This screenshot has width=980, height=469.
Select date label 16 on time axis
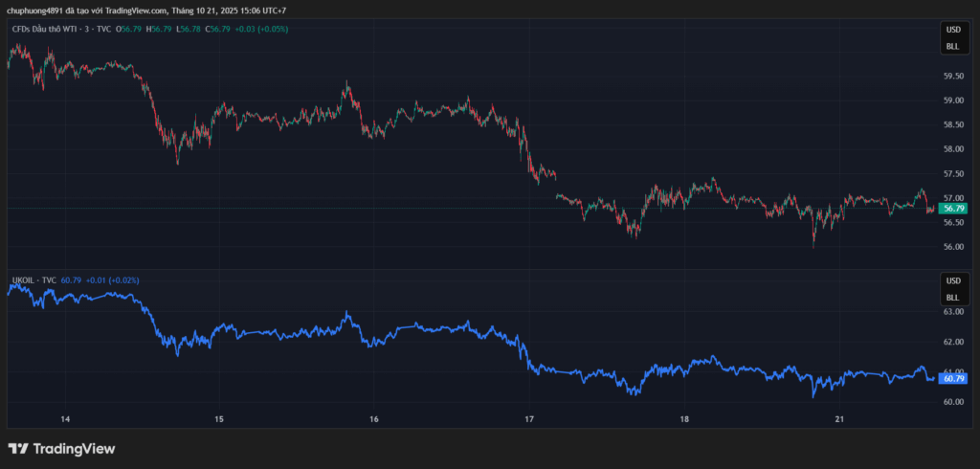(x=374, y=419)
